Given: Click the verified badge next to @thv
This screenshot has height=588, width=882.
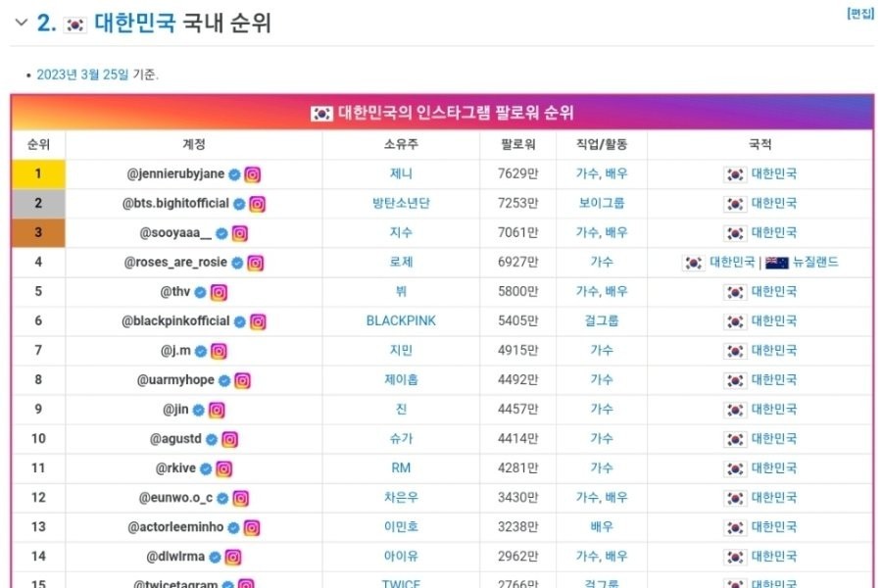Looking at the screenshot, I should (201, 292).
